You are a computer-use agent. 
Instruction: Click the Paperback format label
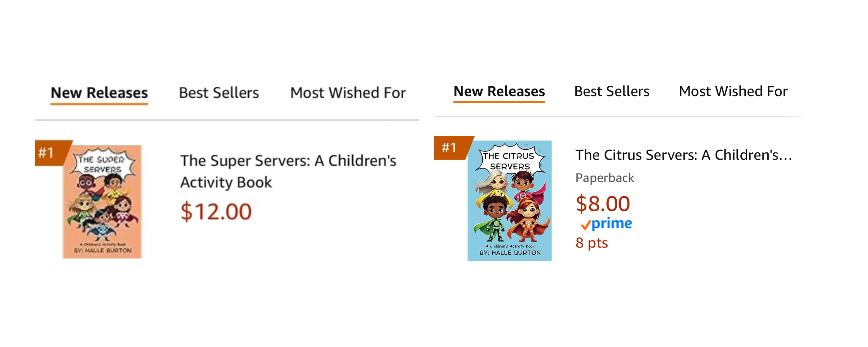point(605,178)
